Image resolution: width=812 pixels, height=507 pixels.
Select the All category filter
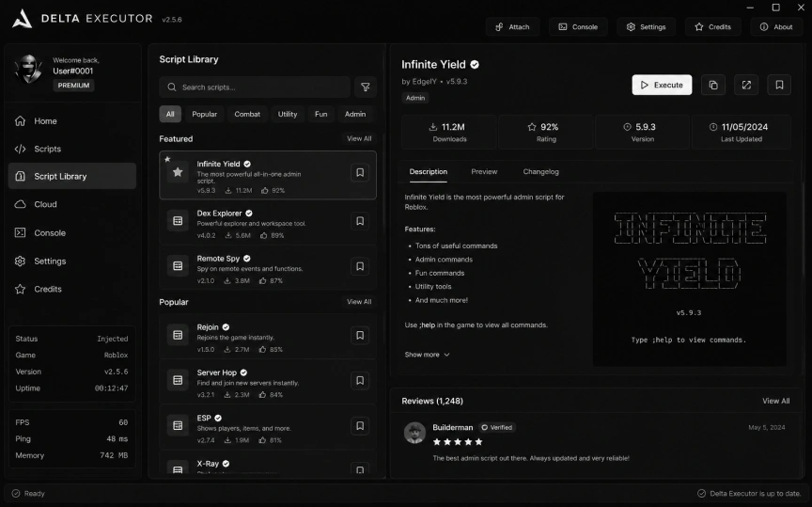(170, 114)
